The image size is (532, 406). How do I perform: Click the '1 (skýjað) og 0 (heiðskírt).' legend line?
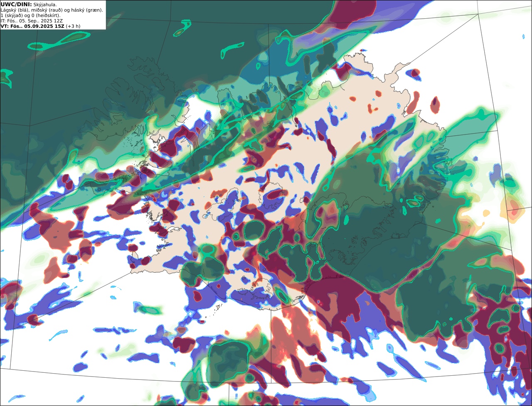tap(30, 15)
